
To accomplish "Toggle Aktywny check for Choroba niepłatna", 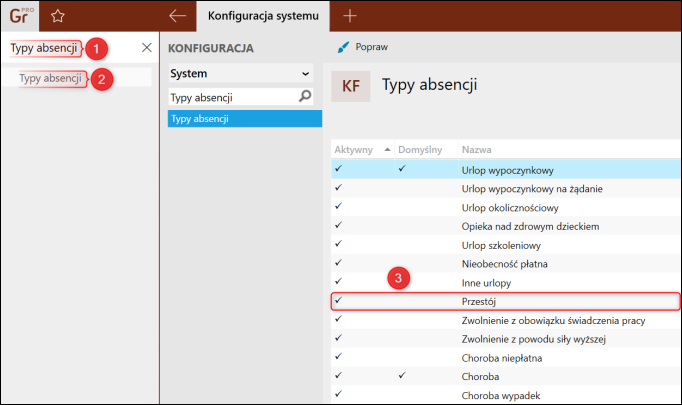I will pos(339,356).
